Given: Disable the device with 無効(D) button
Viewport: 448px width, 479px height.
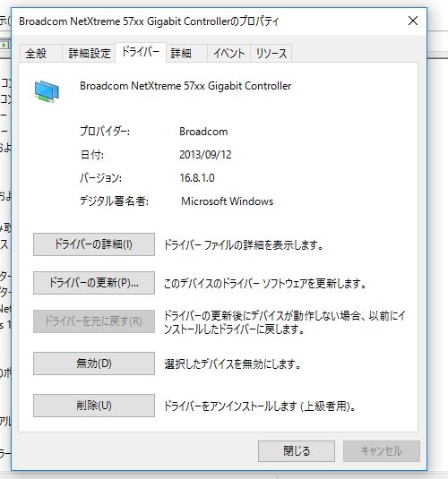Looking at the screenshot, I should [x=94, y=364].
